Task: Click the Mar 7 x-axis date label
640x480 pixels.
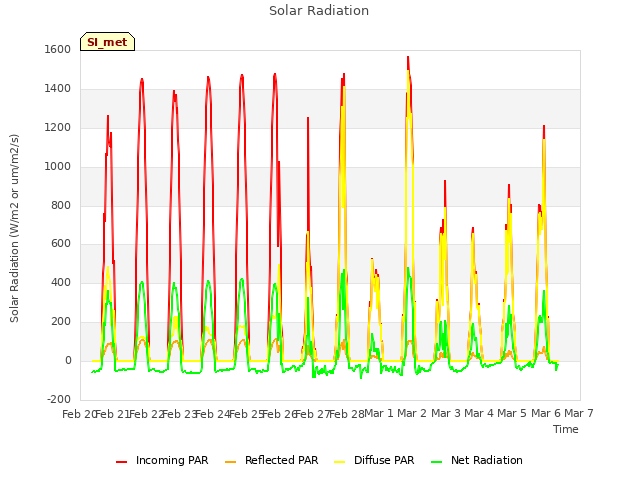Action: click(579, 414)
